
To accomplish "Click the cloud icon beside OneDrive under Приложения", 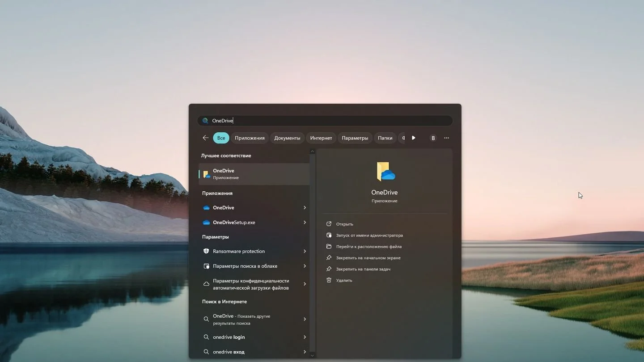I will pyautogui.click(x=206, y=208).
